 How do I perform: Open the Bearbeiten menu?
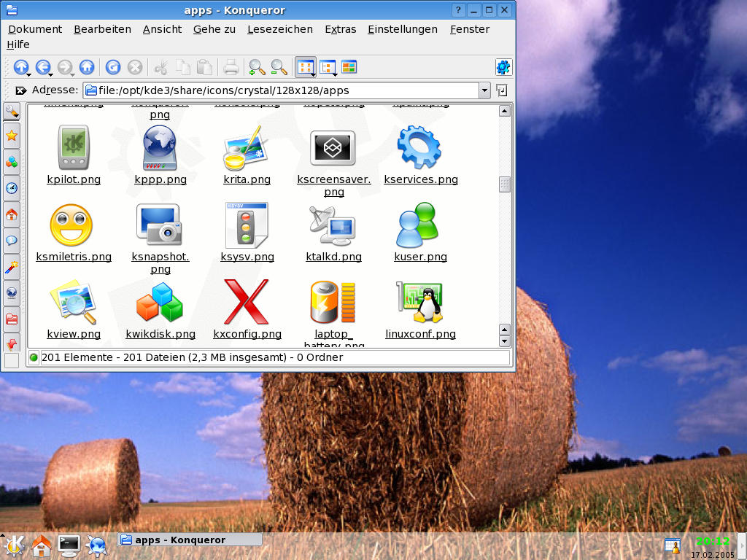click(x=102, y=29)
